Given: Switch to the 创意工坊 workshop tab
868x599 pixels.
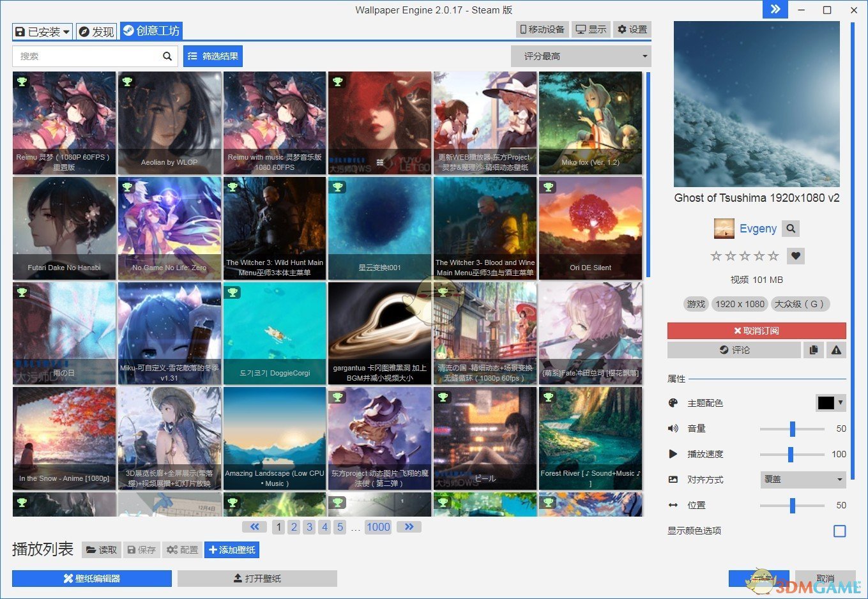Looking at the screenshot, I should 151,31.
